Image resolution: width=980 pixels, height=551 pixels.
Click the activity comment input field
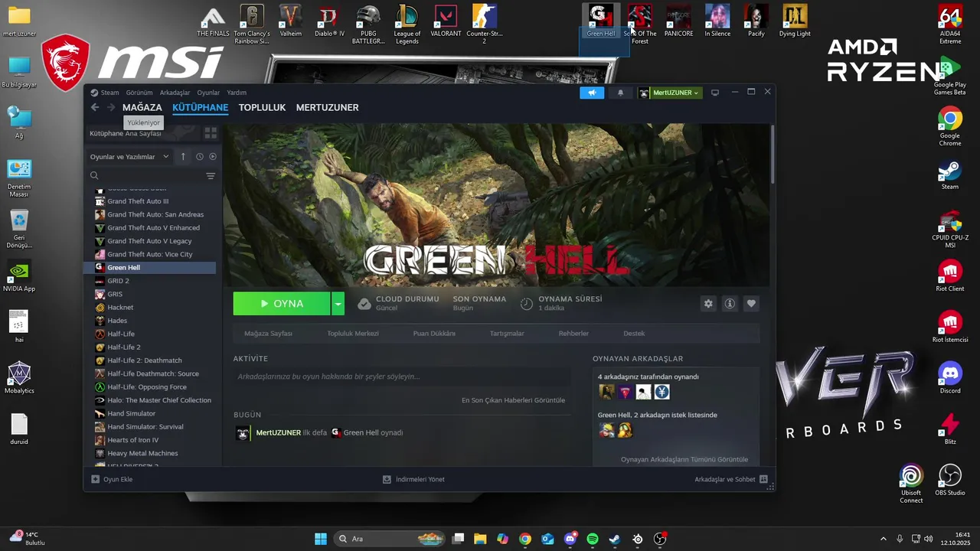(x=402, y=377)
